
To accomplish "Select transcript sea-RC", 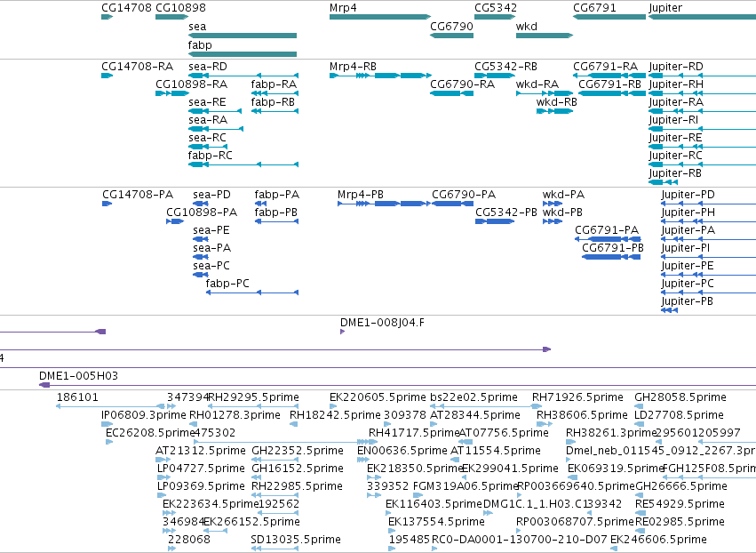I will click(x=208, y=147).
